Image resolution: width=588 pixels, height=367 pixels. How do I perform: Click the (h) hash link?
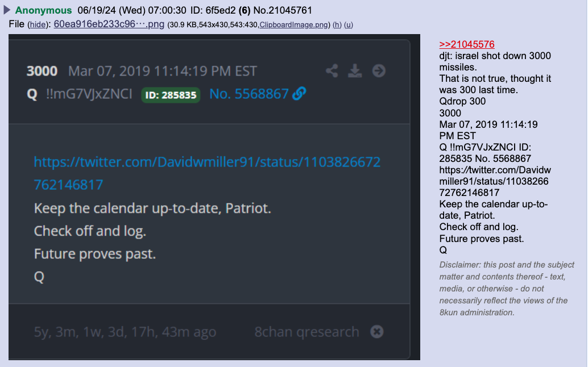[337, 25]
